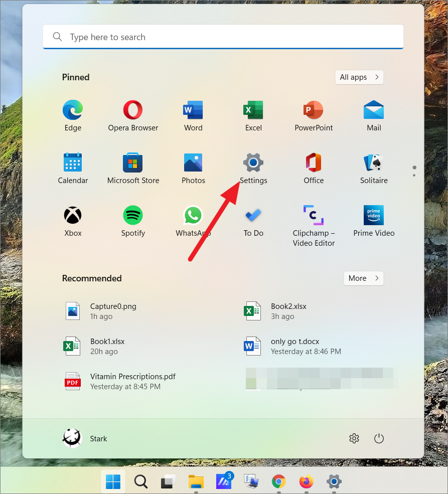Image resolution: width=448 pixels, height=494 pixels.
Task: Open the Power options button
Action: tap(379, 438)
